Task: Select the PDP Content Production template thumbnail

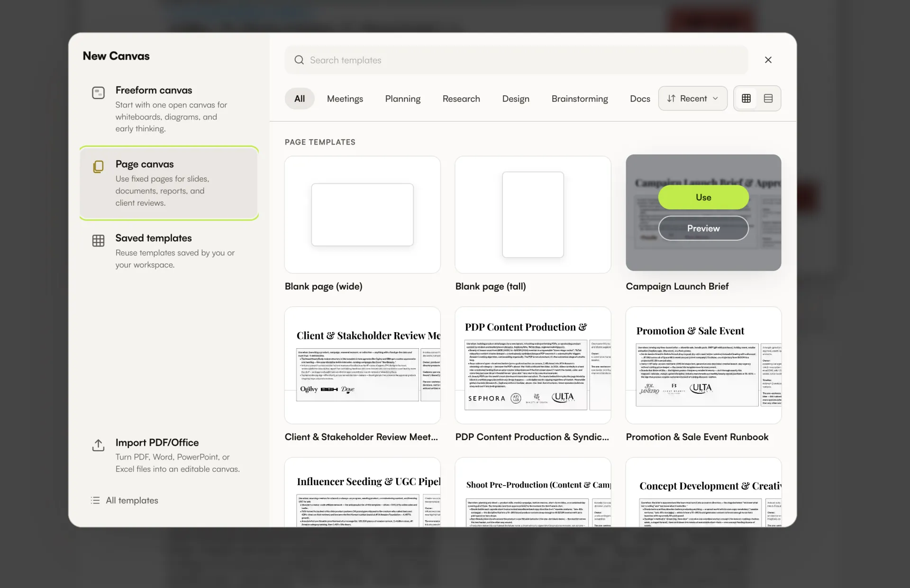Action: 533,365
